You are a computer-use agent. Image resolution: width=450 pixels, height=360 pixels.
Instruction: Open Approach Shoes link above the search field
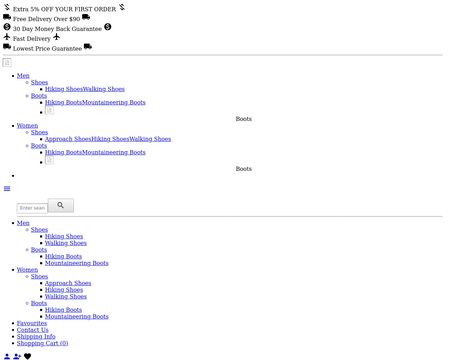point(68,139)
